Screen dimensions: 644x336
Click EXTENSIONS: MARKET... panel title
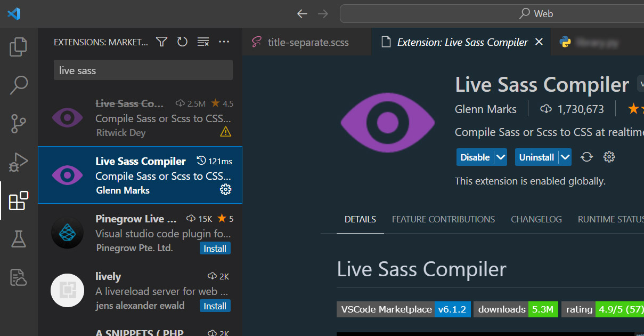(x=101, y=42)
